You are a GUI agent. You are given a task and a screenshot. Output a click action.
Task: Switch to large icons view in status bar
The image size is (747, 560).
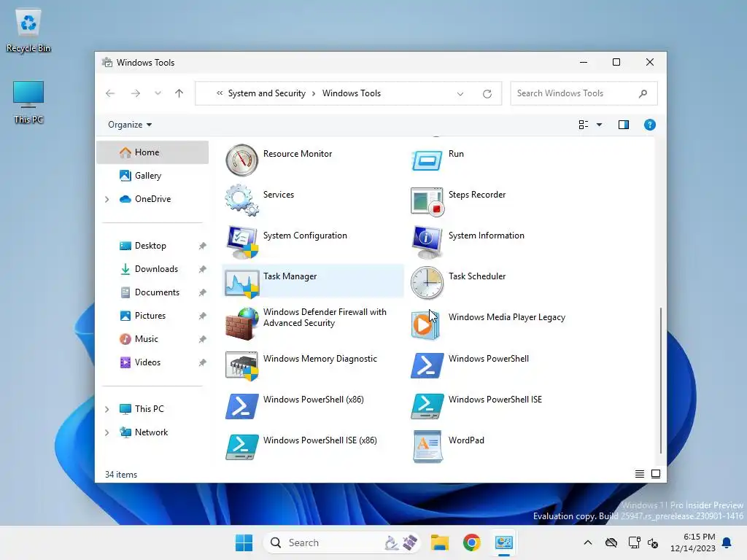click(x=656, y=474)
